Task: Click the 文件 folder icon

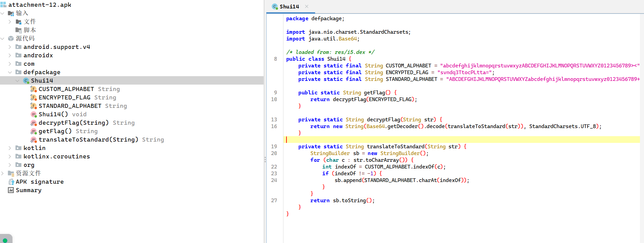Action: pyautogui.click(x=19, y=22)
